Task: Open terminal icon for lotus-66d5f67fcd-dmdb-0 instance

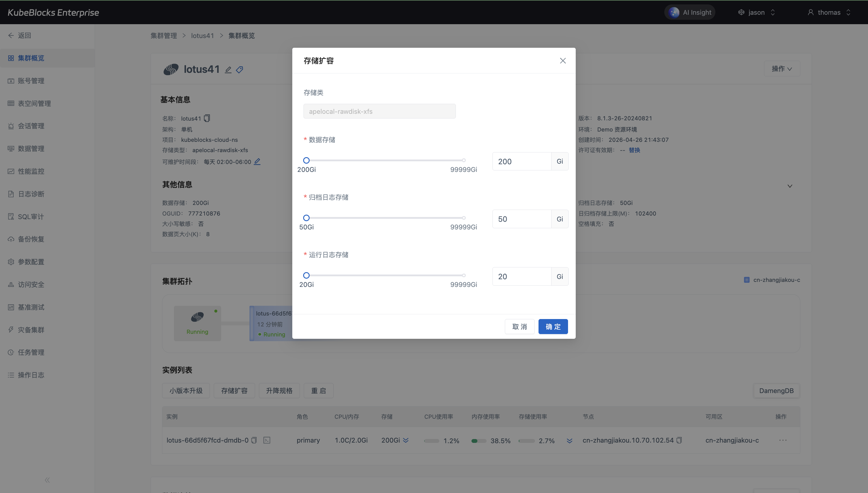Action: 267,440
